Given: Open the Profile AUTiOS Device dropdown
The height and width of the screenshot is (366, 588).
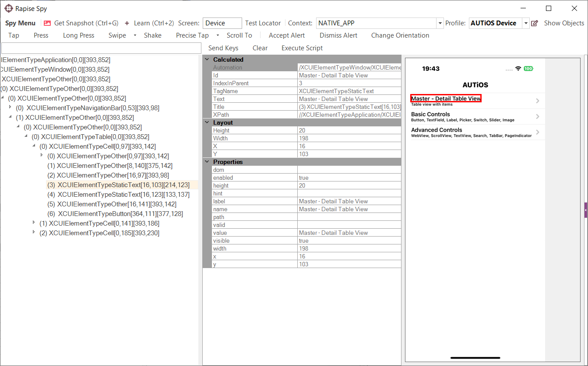Looking at the screenshot, I should point(526,23).
